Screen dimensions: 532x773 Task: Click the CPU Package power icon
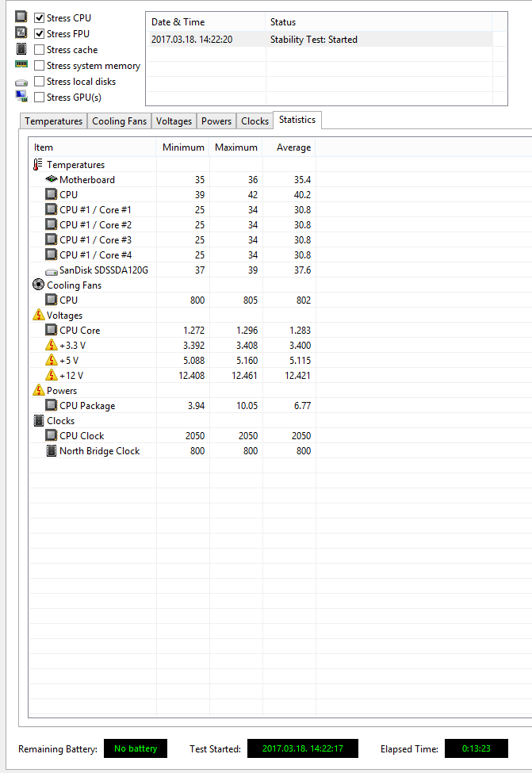pyautogui.click(x=52, y=405)
